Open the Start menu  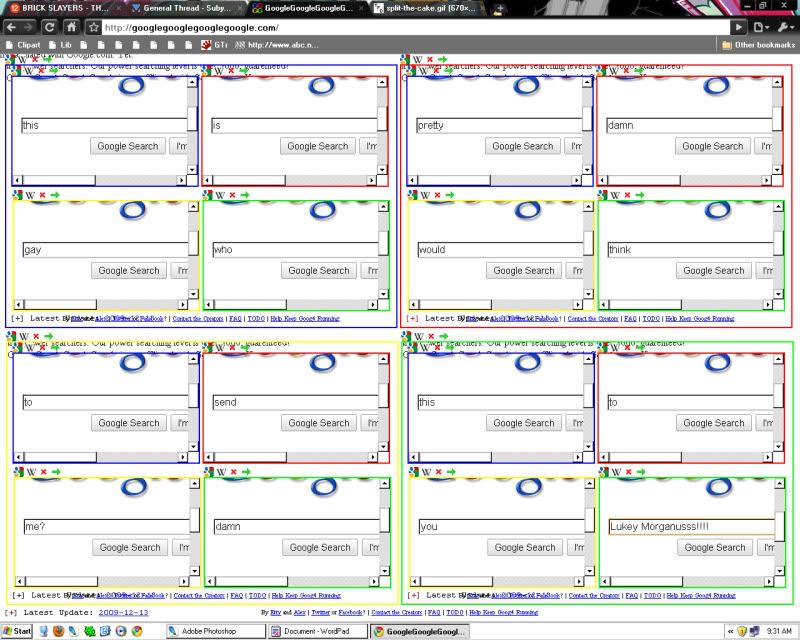pyautogui.click(x=17, y=631)
